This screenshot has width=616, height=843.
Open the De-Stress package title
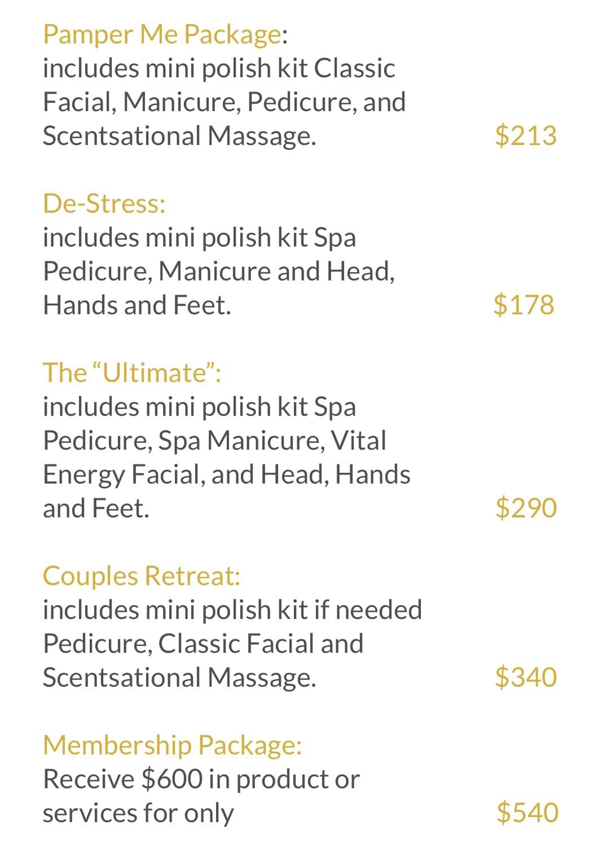coord(104,204)
